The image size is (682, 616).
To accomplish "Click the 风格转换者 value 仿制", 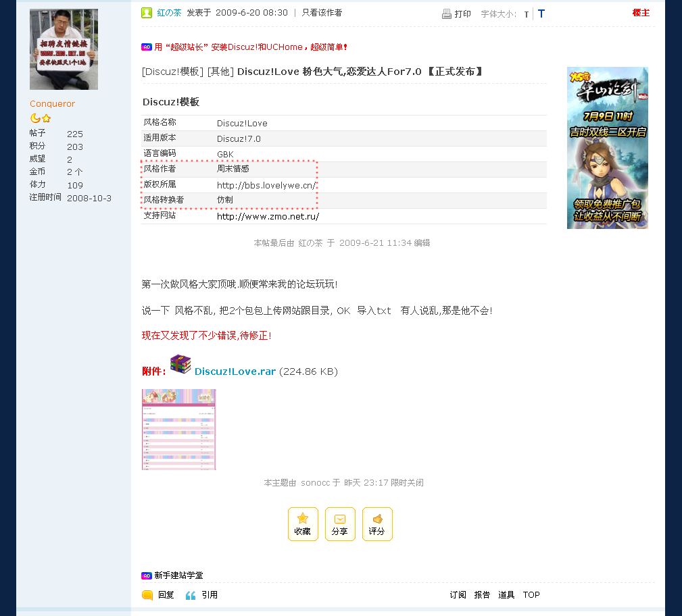I will 225,200.
